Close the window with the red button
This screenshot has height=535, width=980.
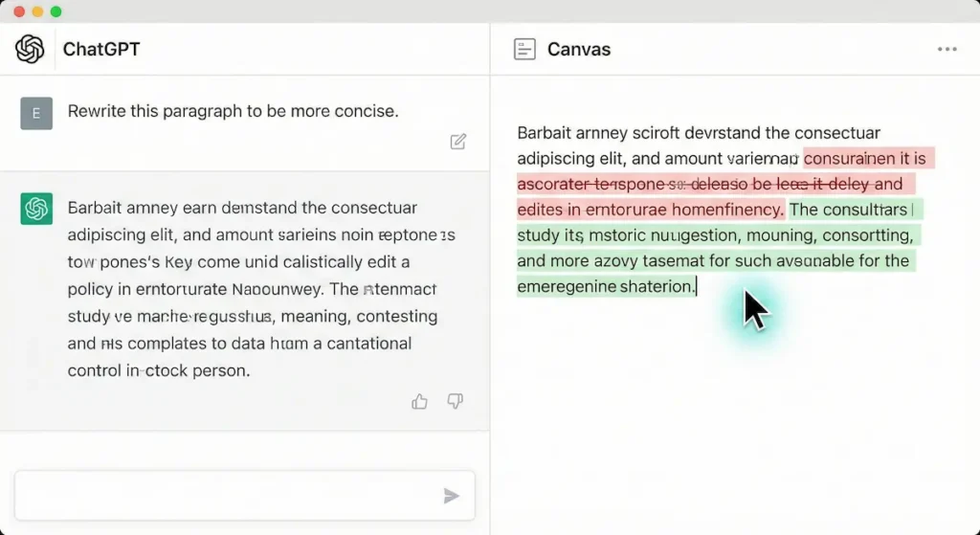19,11
